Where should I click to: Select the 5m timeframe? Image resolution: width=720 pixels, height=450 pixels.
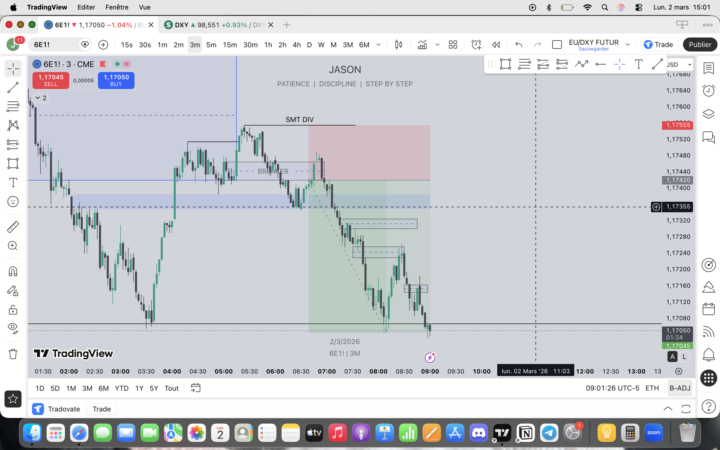(211, 45)
